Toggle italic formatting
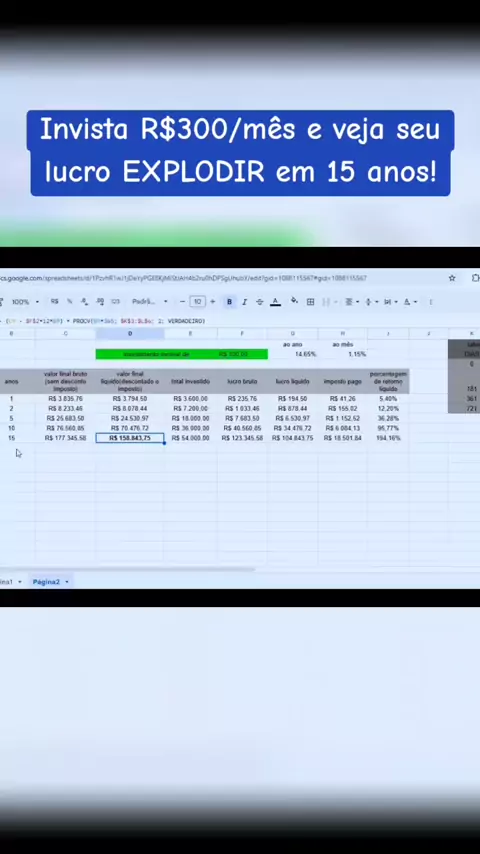 pyautogui.click(x=244, y=302)
